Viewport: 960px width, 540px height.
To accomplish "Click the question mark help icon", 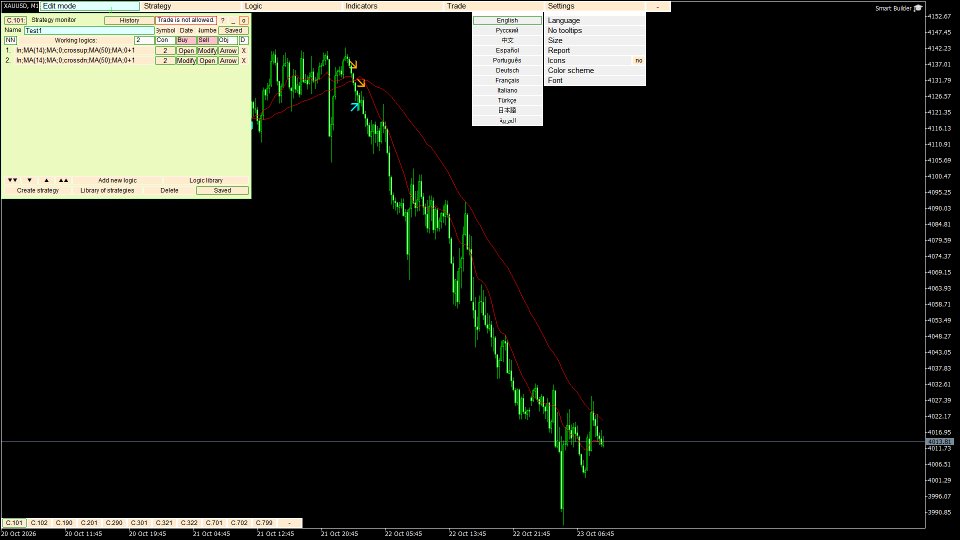I will 223,20.
